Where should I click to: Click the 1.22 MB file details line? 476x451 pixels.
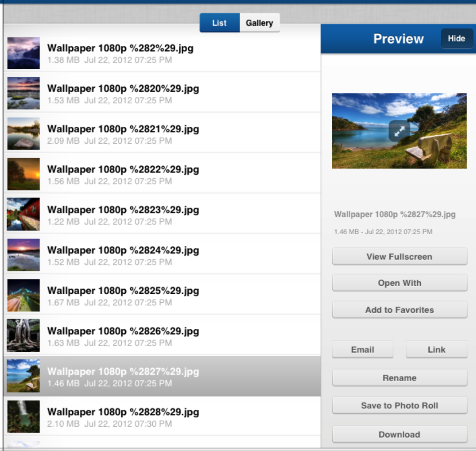point(110,222)
